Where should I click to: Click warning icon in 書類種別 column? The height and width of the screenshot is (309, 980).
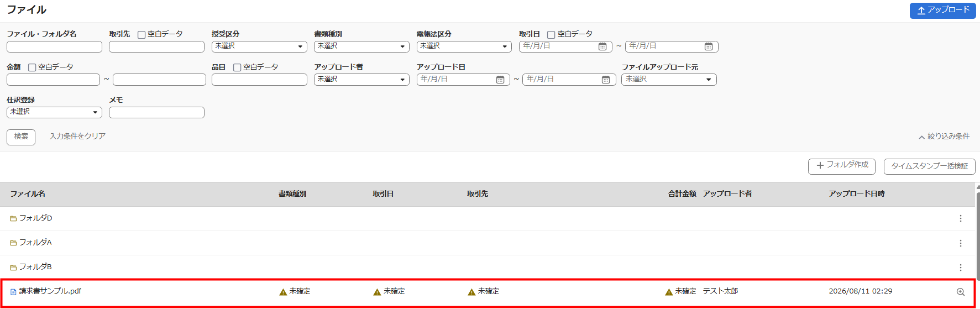[283, 292]
